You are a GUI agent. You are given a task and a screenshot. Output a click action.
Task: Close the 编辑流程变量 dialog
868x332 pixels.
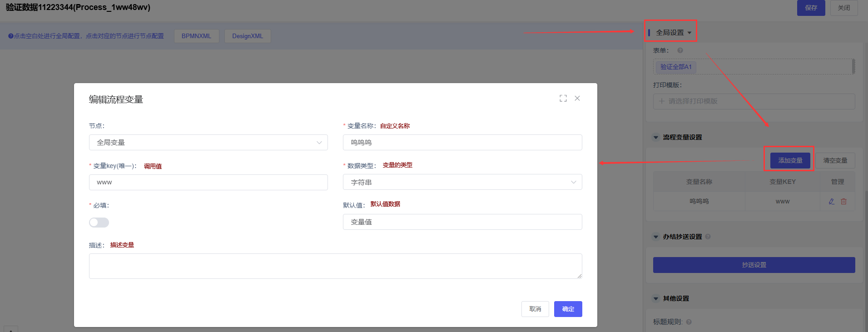(577, 99)
